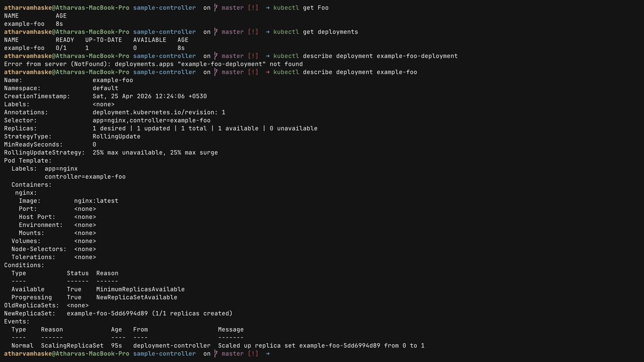Viewport: 644px width, 362px height.
Task: Click the uppercase 'AVAILABLE' column header
Action: point(150,40)
